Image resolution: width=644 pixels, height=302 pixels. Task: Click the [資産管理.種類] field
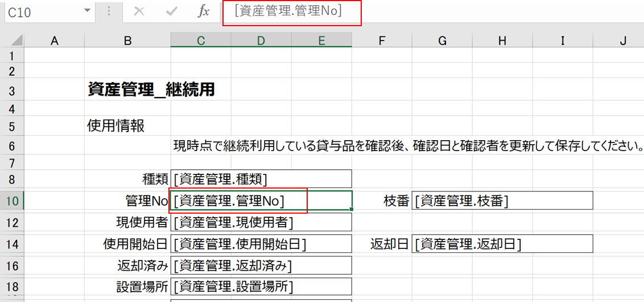[x=261, y=179]
